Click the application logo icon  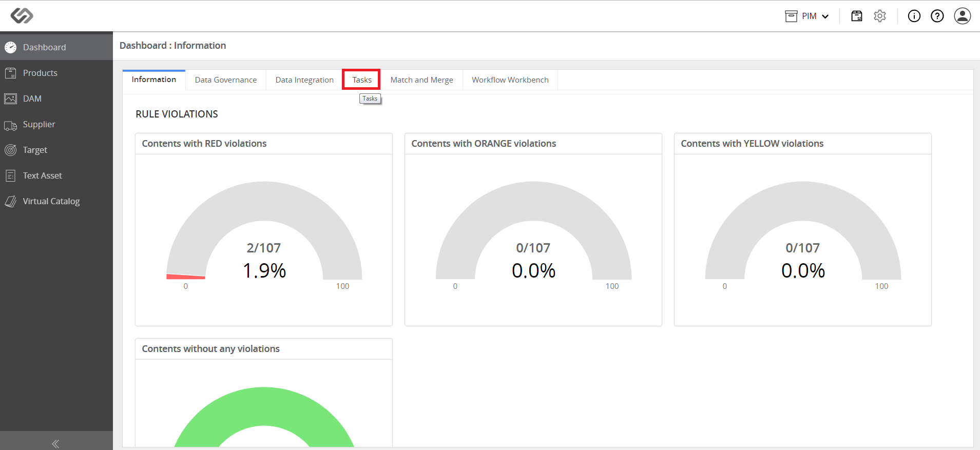pyautogui.click(x=22, y=16)
